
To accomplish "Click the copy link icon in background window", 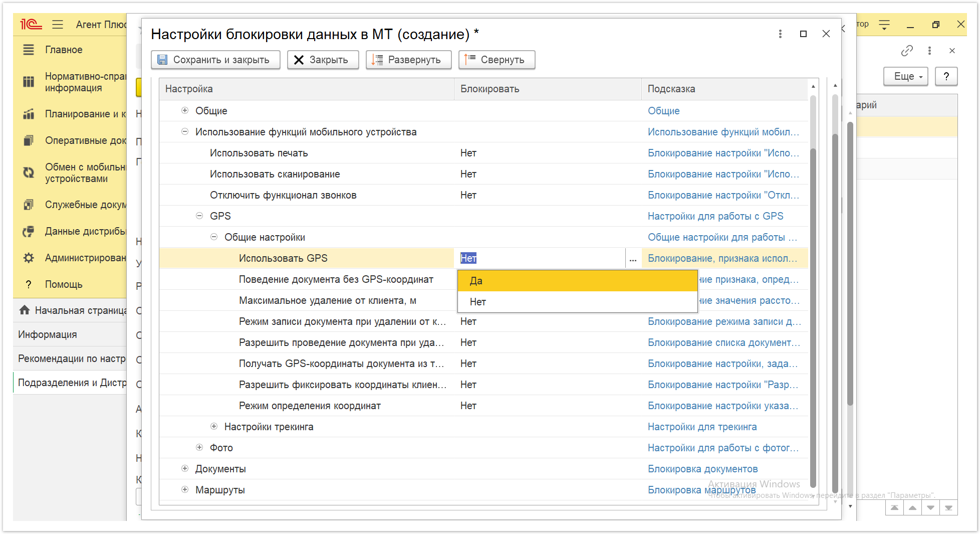I will pos(907,51).
